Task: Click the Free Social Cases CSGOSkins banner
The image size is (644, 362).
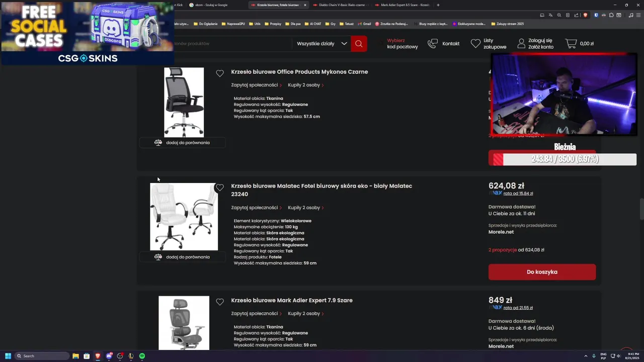Action: [88, 33]
